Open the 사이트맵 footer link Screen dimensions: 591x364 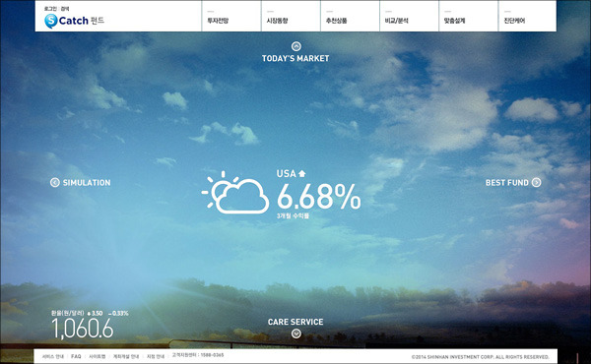97,356
